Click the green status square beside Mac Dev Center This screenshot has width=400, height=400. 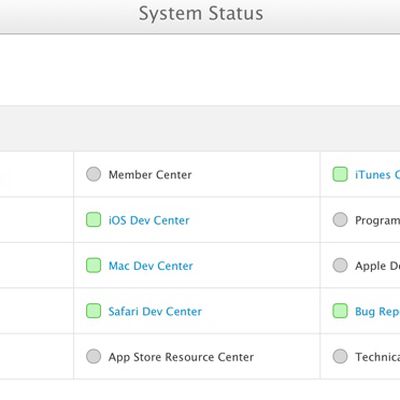(93, 265)
